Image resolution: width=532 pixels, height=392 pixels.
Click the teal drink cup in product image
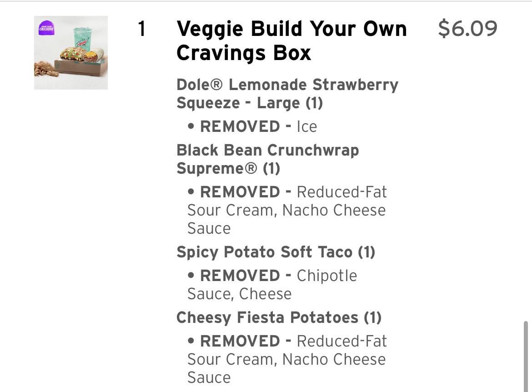83,38
